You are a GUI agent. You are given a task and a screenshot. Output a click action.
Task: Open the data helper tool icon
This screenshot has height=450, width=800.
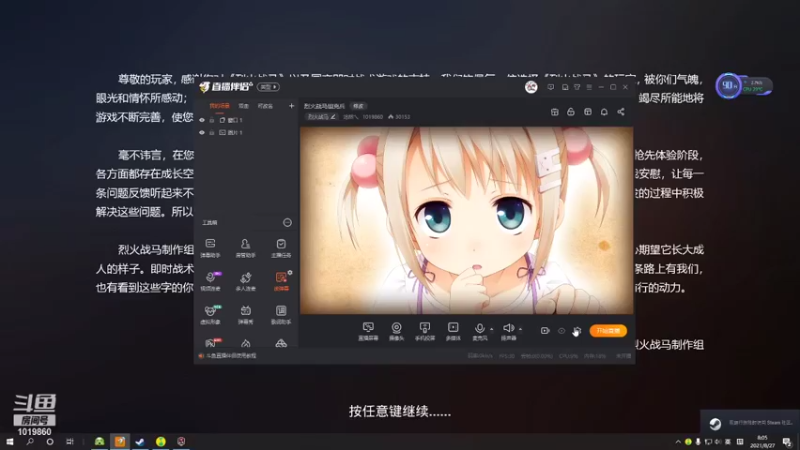[281, 314]
